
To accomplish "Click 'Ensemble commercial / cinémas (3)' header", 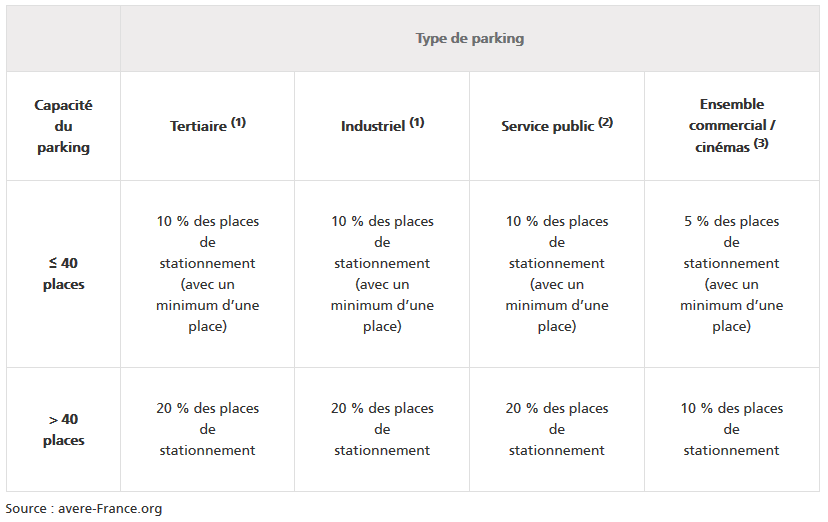I will [x=732, y=126].
